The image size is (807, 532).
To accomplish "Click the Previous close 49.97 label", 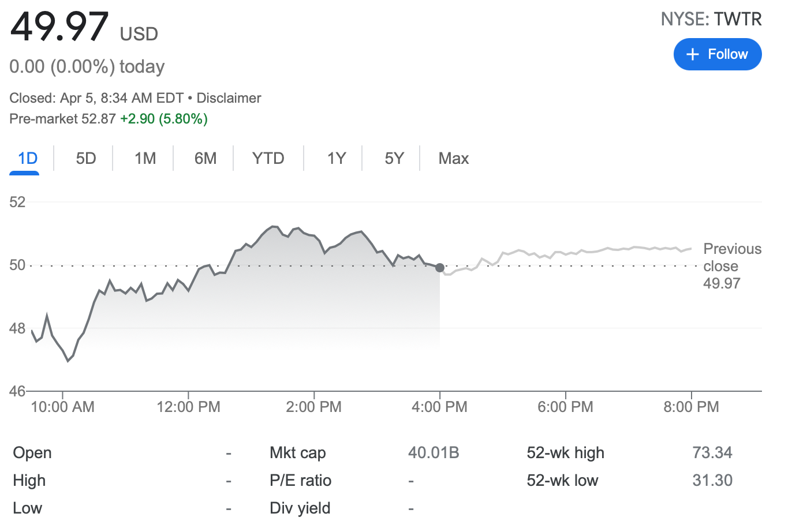I will pyautogui.click(x=731, y=266).
